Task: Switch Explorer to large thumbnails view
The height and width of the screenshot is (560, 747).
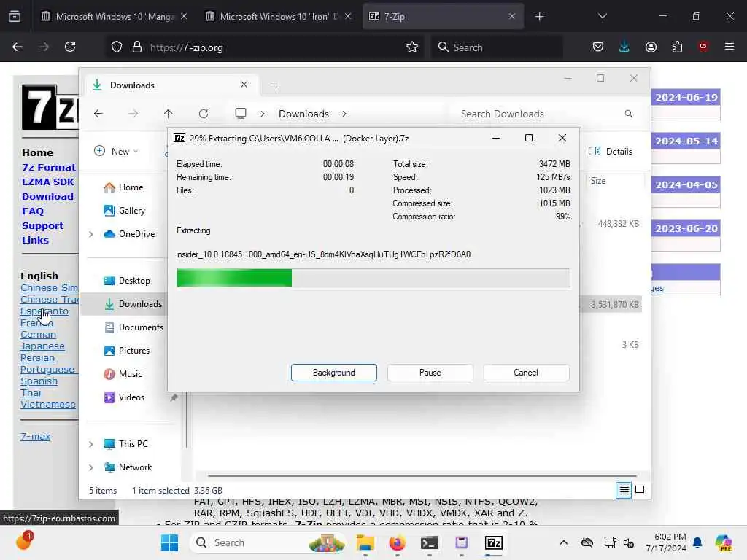Action: pos(640,490)
